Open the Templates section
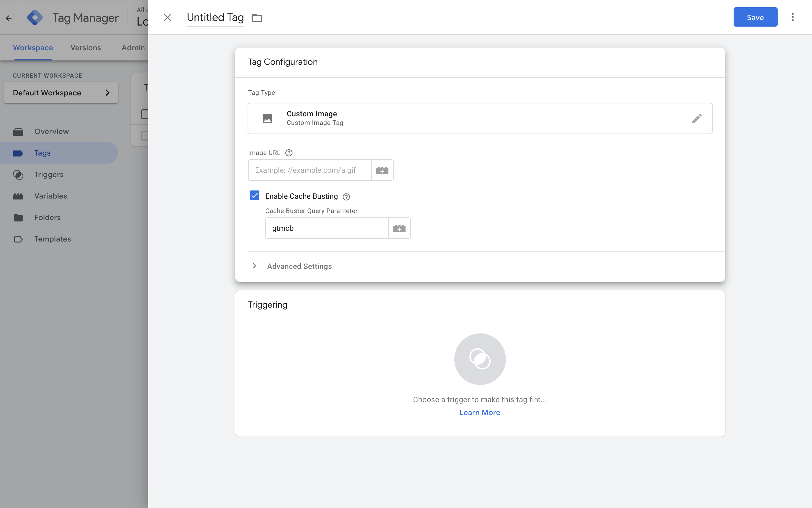 52,239
